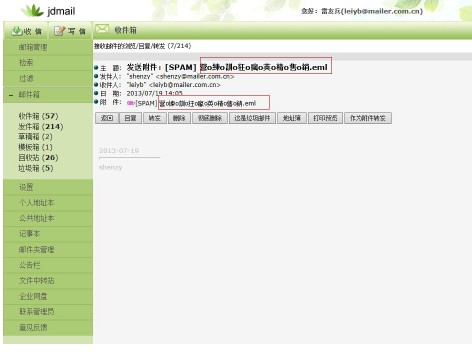Click the 回复 reply button
Viewport: 472px width, 361px height.
click(130, 118)
